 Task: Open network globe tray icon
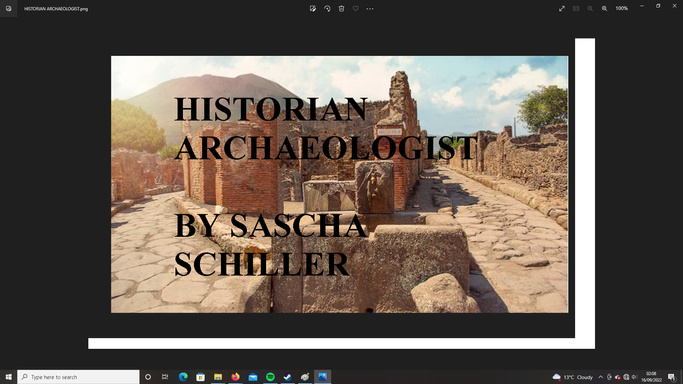click(x=626, y=377)
